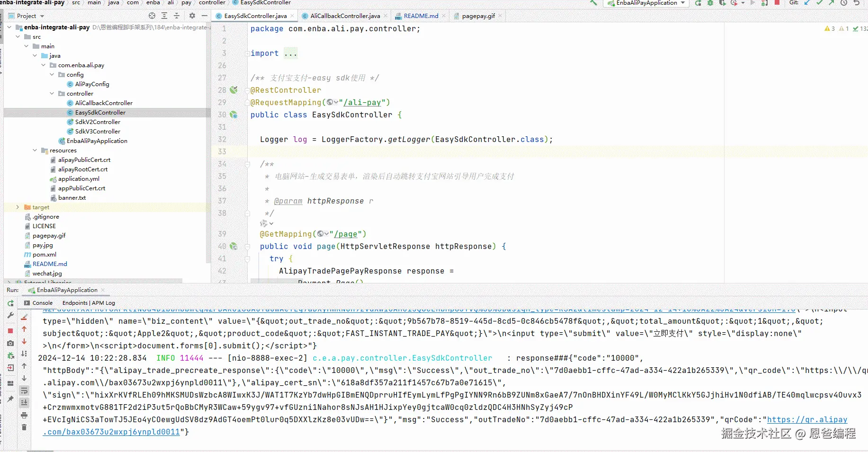Collapse the com.enba.ali.pay package
Image resolution: width=868 pixels, height=452 pixels.
pyautogui.click(x=43, y=65)
